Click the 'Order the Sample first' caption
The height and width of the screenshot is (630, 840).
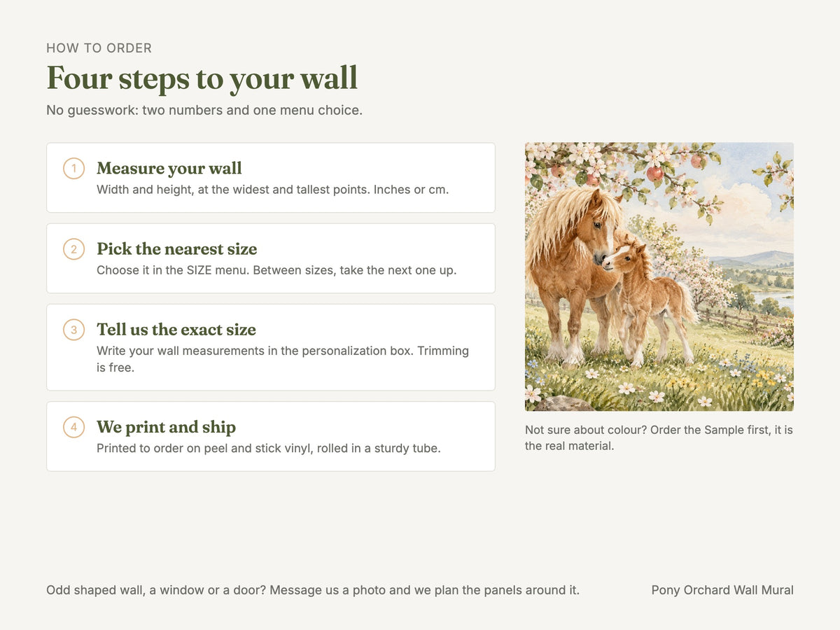659,437
